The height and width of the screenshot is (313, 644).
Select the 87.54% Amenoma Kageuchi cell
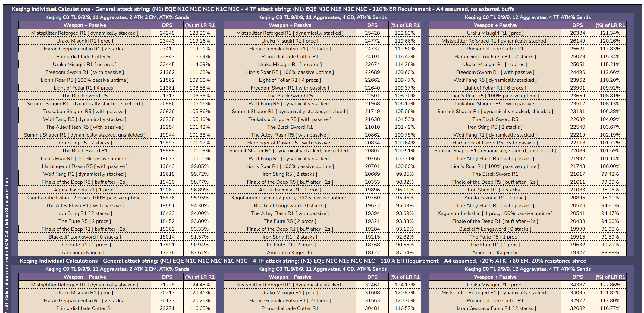coord(405,252)
